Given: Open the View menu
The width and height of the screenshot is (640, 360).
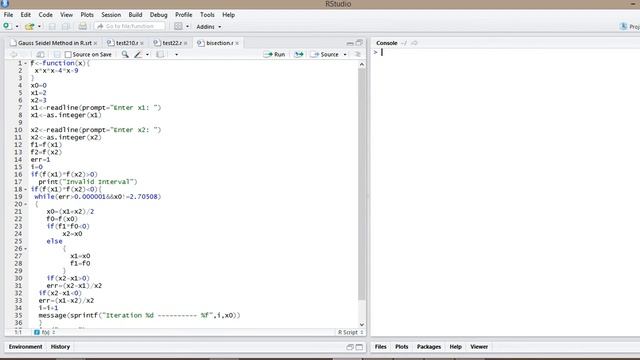Looking at the screenshot, I should click(67, 15).
